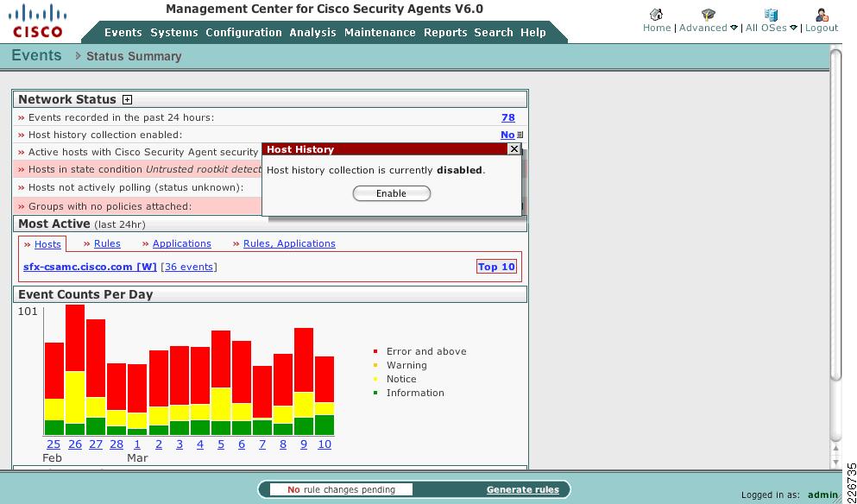
Task: Select the Rules, Applications tab
Action: (289, 243)
